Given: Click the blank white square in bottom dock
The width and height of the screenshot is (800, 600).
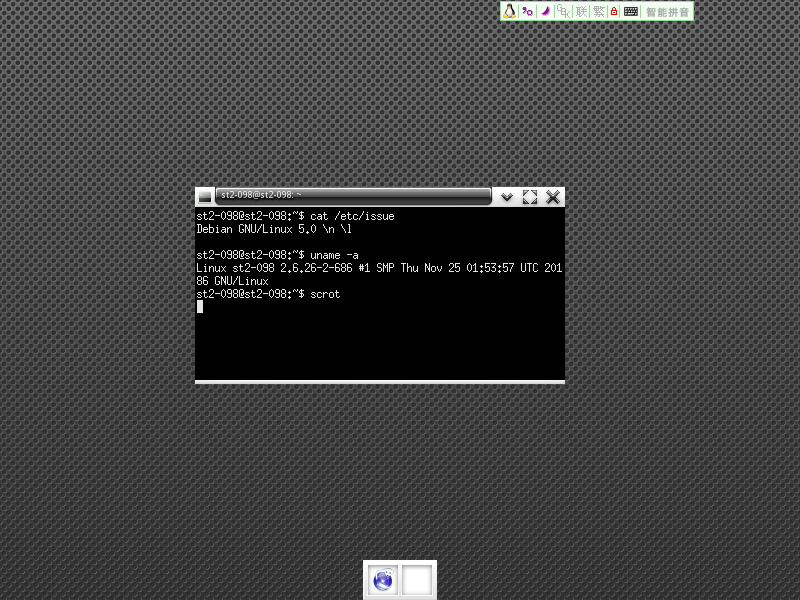Looking at the screenshot, I should [x=417, y=580].
